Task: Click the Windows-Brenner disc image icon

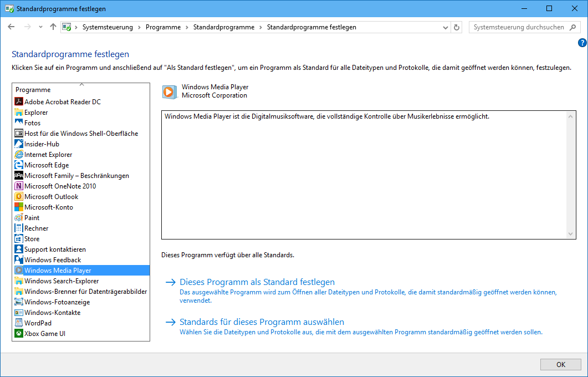Action: click(19, 291)
